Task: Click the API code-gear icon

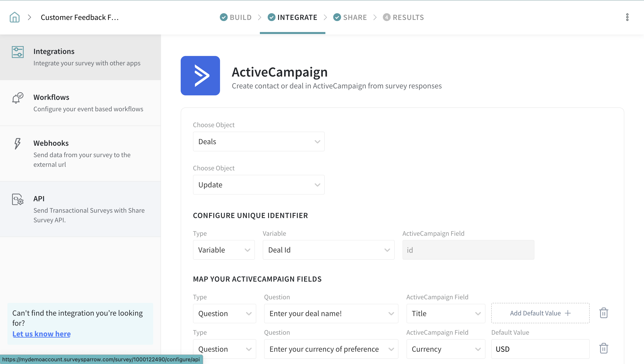Action: (x=17, y=199)
